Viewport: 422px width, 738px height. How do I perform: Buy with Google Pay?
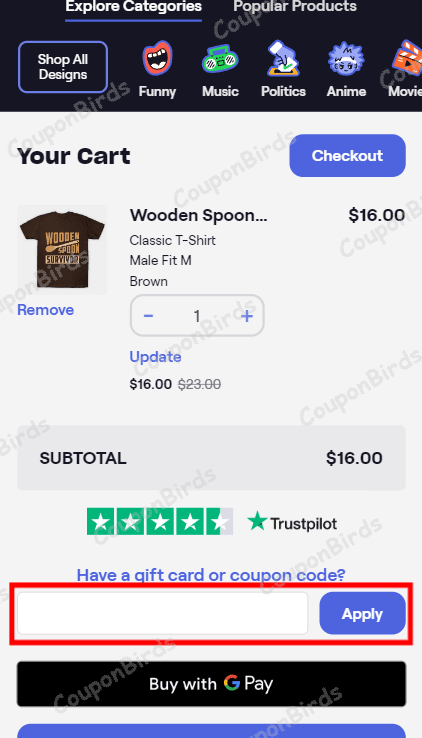tap(211, 684)
